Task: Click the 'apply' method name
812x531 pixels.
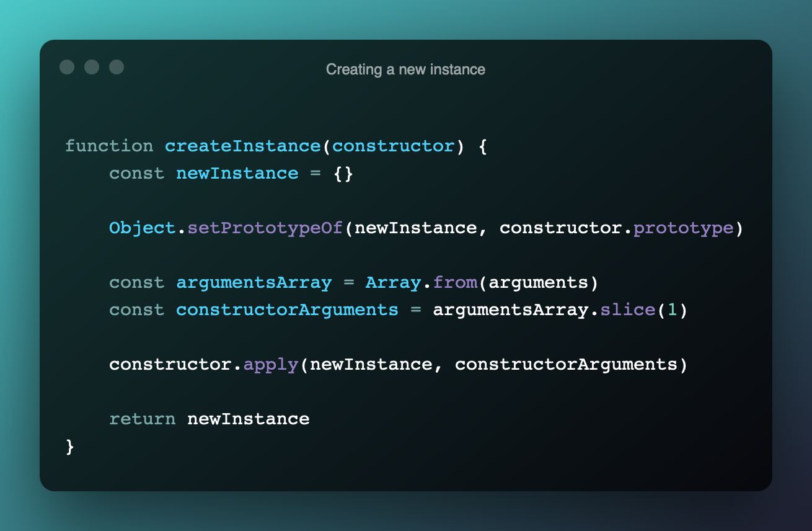Action: click(x=270, y=365)
